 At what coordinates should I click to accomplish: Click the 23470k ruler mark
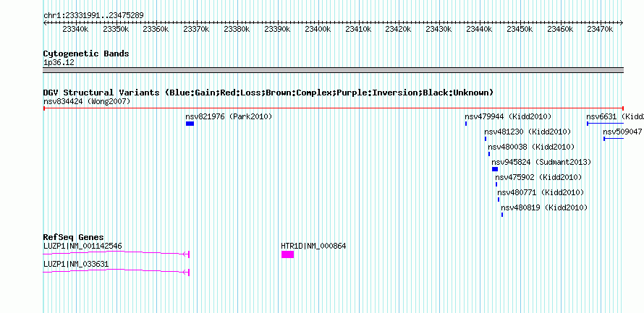click(x=600, y=29)
